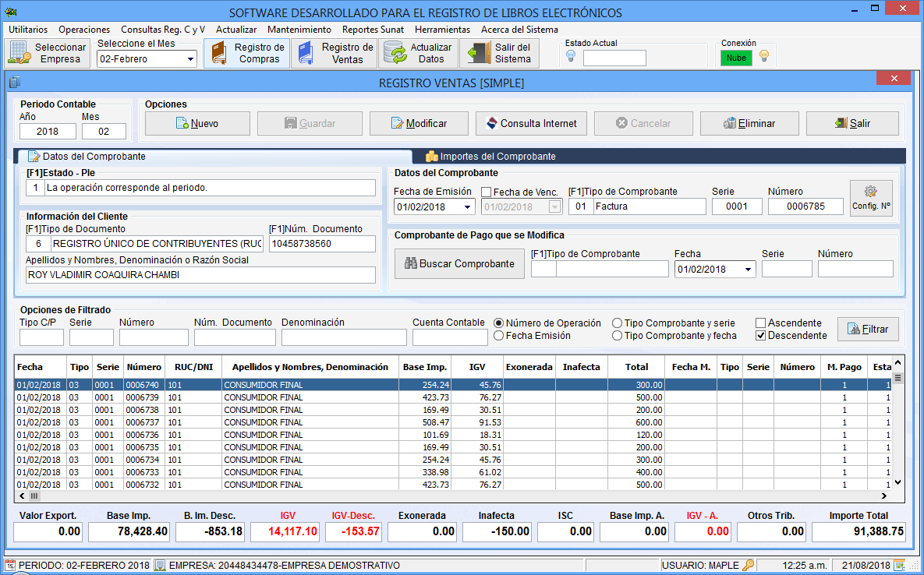The width and height of the screenshot is (924, 575).
Task: Click the Buscar Comprobante binoculars button
Action: click(459, 263)
